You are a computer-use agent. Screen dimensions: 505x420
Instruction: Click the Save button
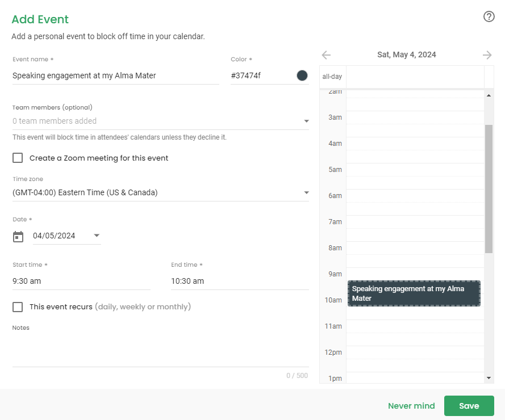[469, 405]
